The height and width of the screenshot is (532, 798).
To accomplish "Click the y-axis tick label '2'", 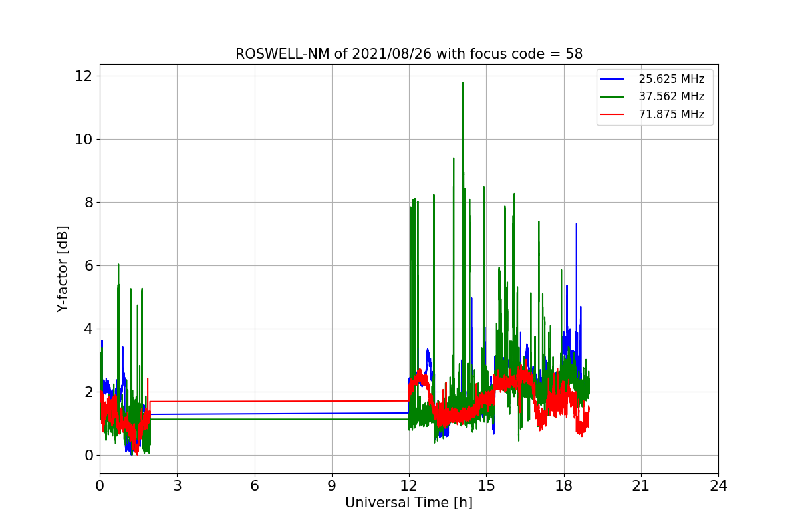I will pos(88,392).
